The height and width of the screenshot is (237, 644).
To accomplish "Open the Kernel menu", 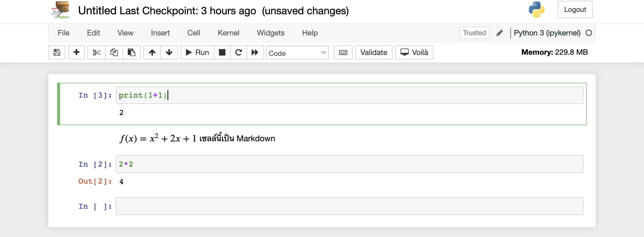I will (x=228, y=33).
